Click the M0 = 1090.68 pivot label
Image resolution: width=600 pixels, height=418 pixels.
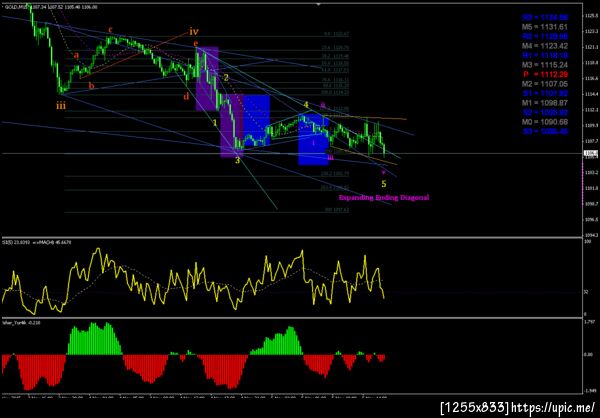click(545, 122)
